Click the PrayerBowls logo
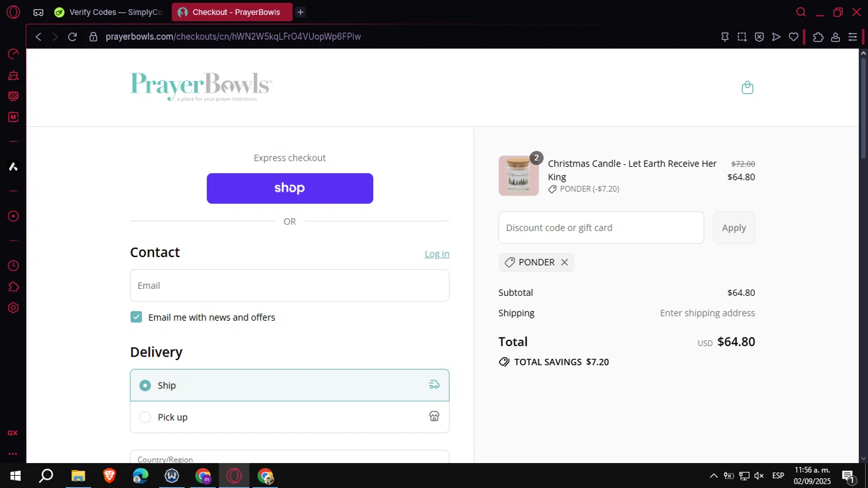868x488 pixels. [x=201, y=87]
